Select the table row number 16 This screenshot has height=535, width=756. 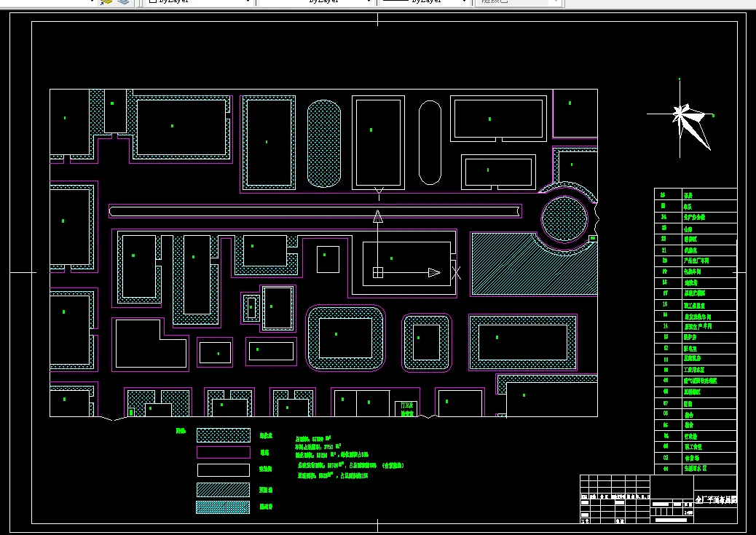[x=665, y=304]
